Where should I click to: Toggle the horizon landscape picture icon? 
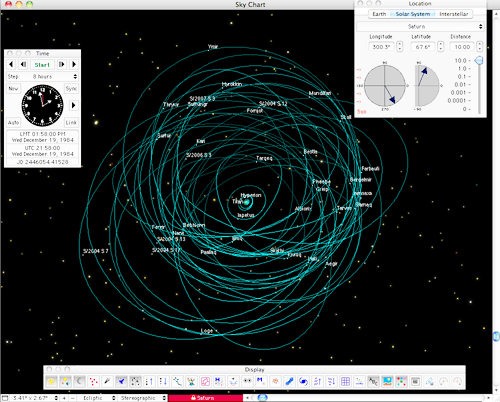point(387,381)
